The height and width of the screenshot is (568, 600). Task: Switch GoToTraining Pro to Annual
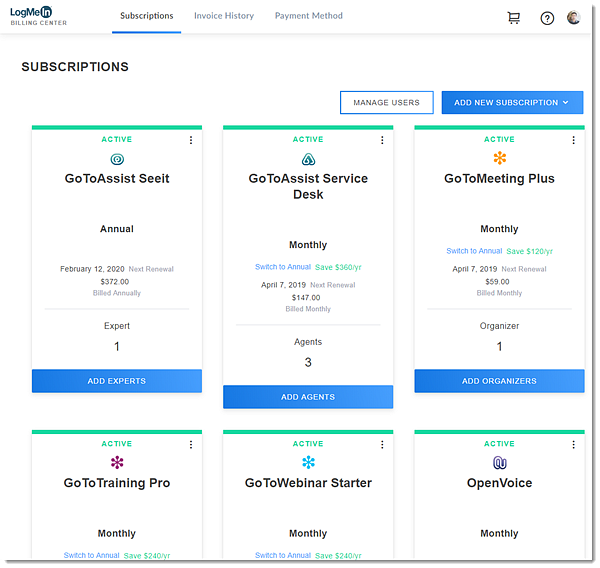(92, 555)
